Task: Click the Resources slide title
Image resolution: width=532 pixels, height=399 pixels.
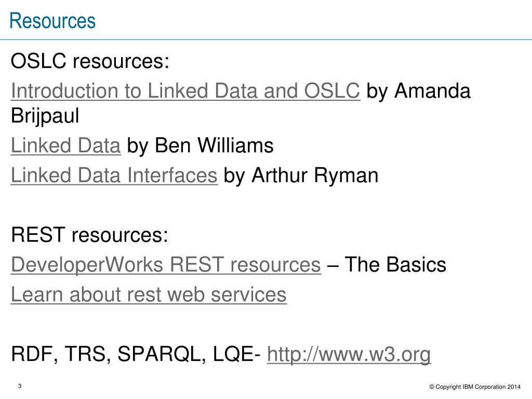Action: tap(52, 21)
